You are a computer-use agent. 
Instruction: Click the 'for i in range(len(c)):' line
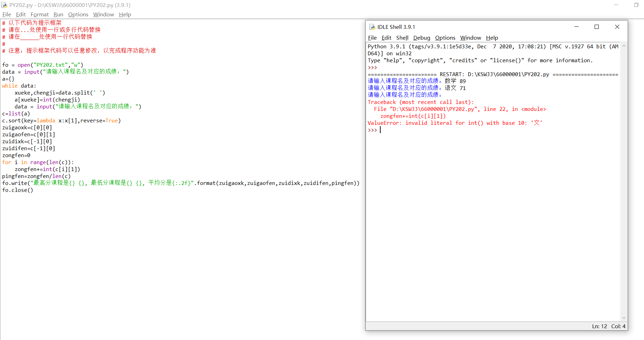pos(38,162)
